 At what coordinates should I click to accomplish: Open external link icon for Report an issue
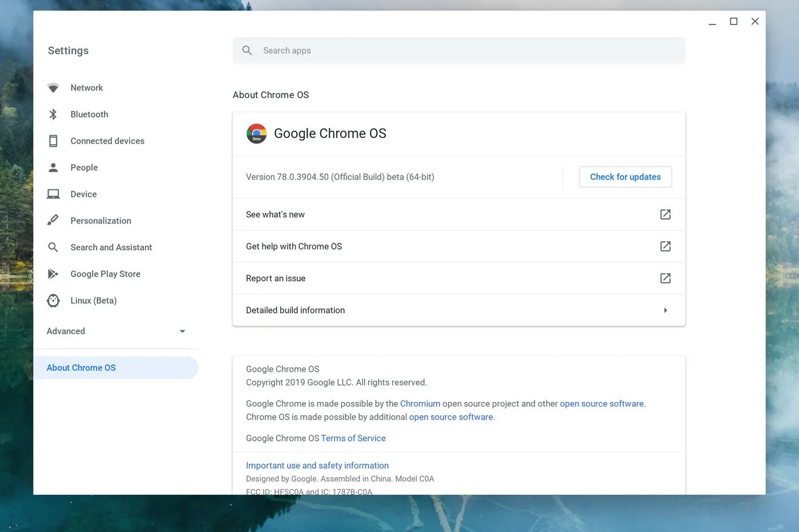(x=665, y=278)
